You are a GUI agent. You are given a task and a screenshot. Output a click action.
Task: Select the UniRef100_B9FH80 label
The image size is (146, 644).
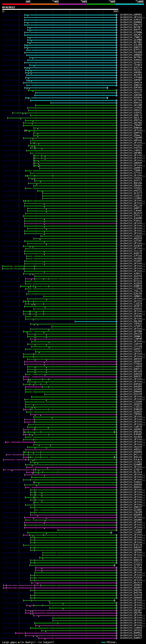131,87
